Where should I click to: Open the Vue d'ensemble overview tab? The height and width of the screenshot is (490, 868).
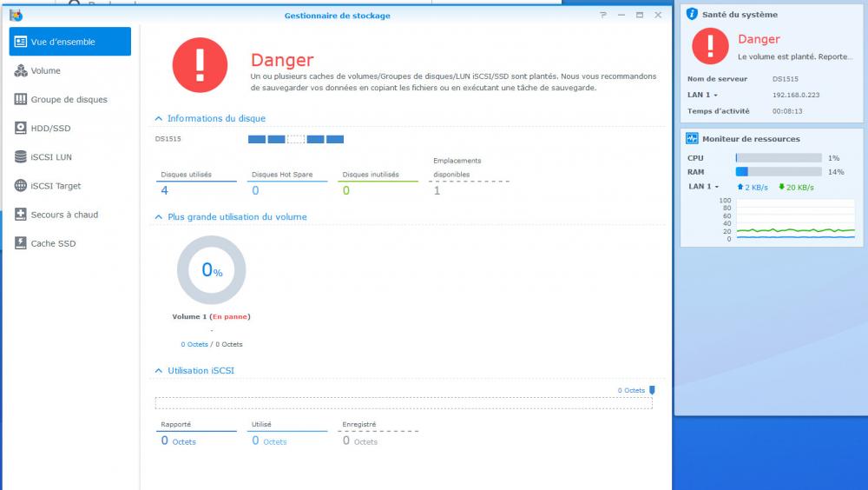pos(69,42)
